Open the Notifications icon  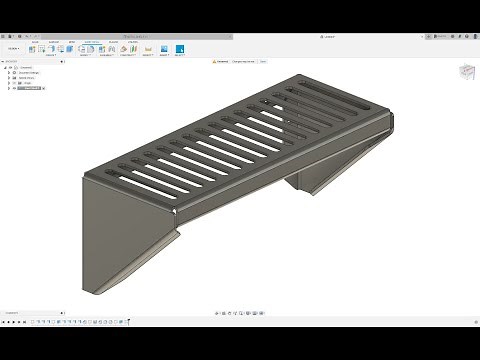click(x=460, y=36)
